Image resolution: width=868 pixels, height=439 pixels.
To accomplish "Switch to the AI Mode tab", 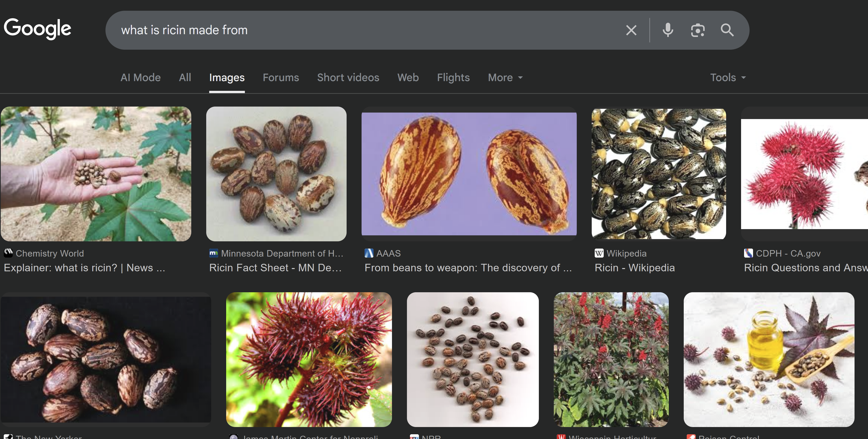I will click(x=141, y=78).
